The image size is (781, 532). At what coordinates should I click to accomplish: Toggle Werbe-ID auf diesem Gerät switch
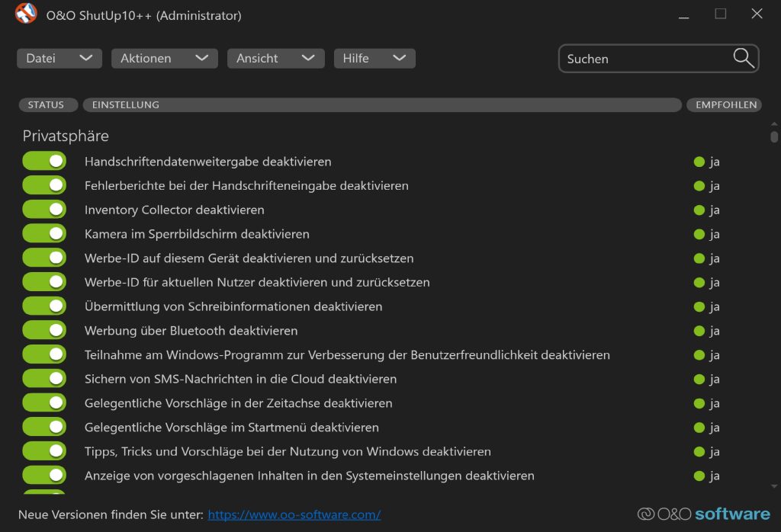44,258
